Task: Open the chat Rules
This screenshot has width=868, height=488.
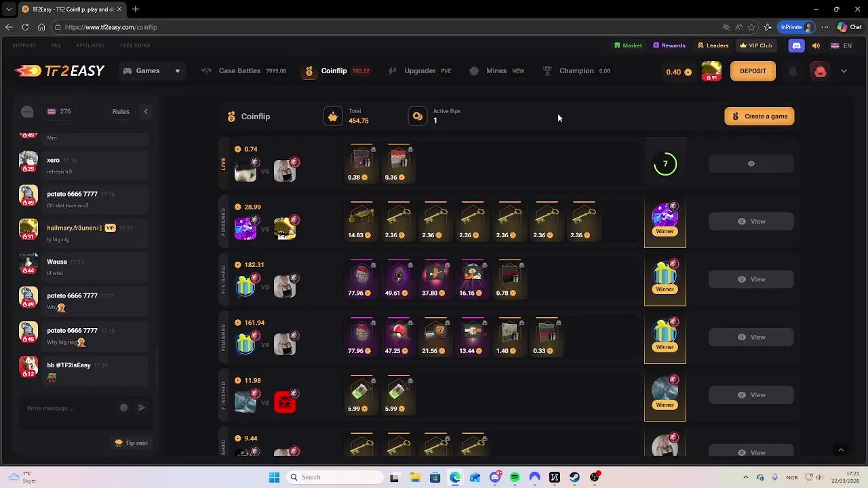Action: [x=121, y=112]
